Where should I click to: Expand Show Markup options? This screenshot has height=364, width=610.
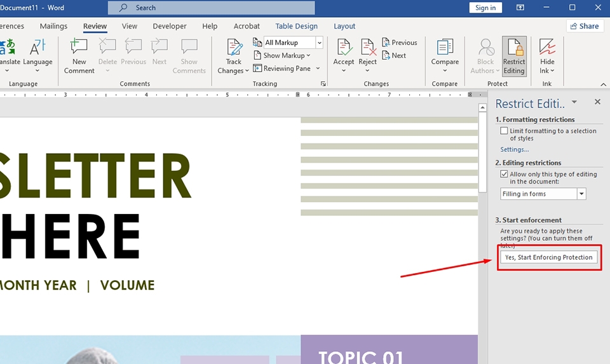pyautogui.click(x=309, y=56)
